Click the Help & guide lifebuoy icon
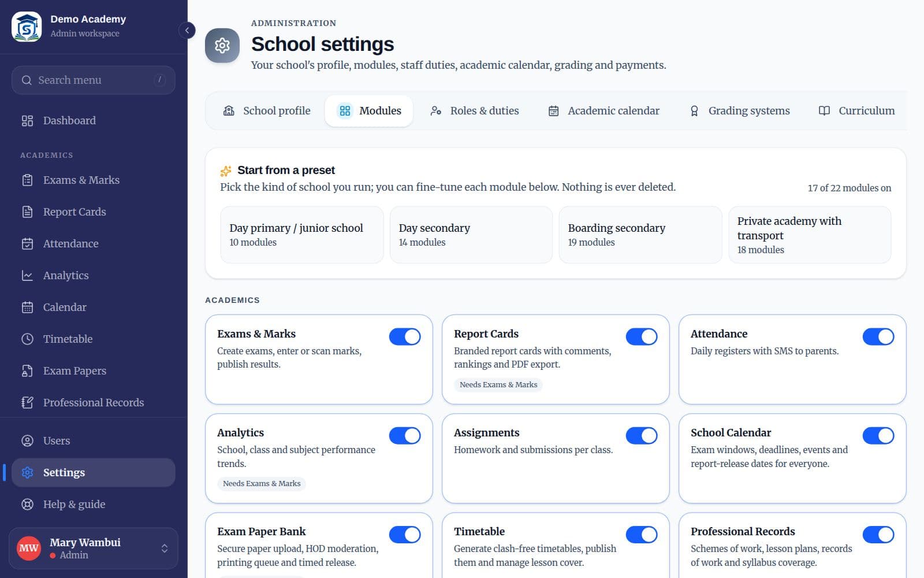924x578 pixels. (27, 505)
